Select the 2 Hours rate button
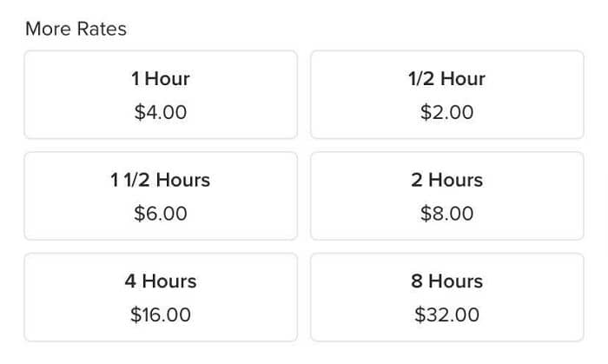Viewport: 608px width, 364px height. 446,196
